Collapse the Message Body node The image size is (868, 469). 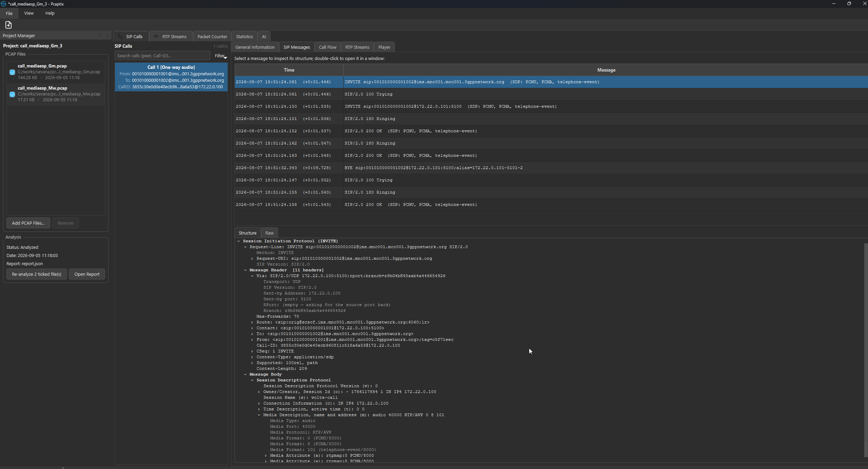[245, 375]
